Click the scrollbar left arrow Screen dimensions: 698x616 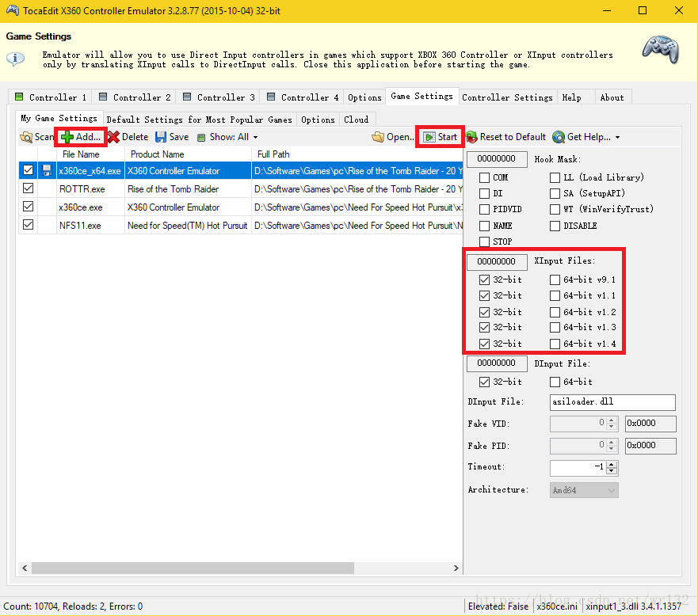coord(25,568)
